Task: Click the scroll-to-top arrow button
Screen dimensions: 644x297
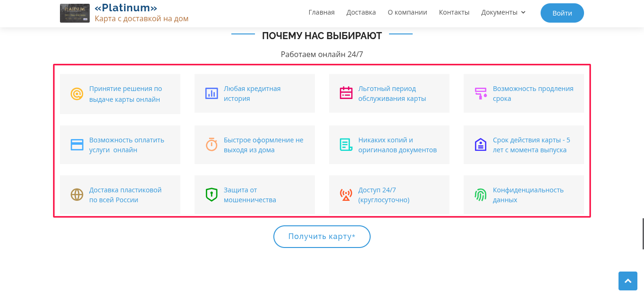Action: (628, 281)
